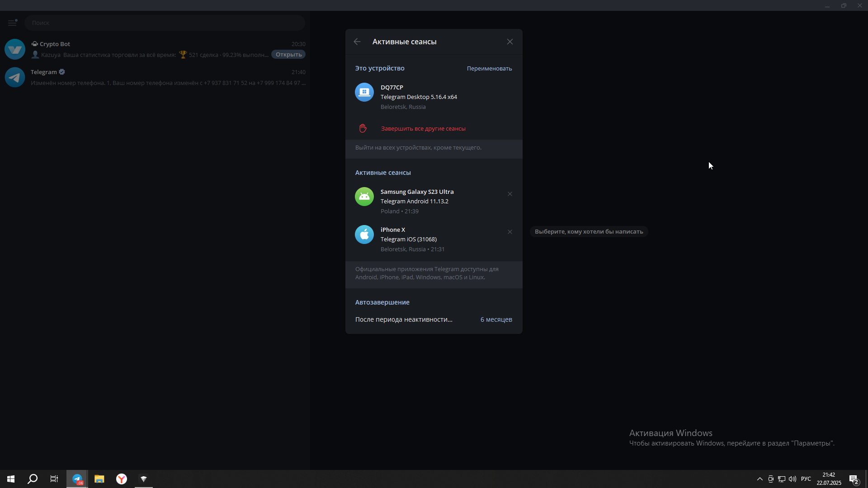Open volume control in system tray

(793, 479)
